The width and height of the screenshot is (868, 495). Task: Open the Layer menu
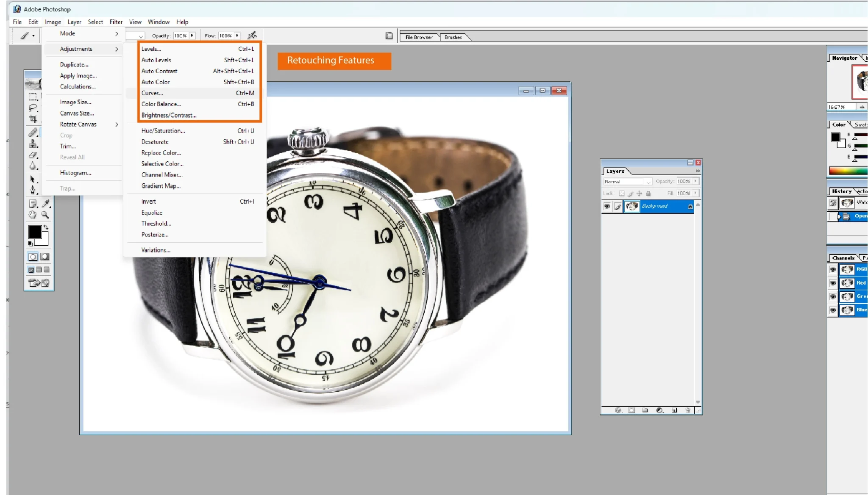[74, 22]
